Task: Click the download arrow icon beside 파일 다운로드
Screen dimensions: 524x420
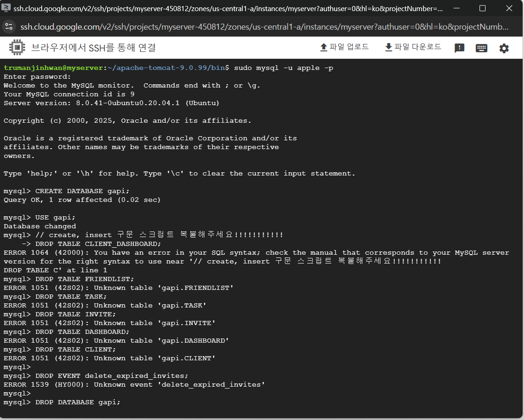Action: [x=389, y=47]
